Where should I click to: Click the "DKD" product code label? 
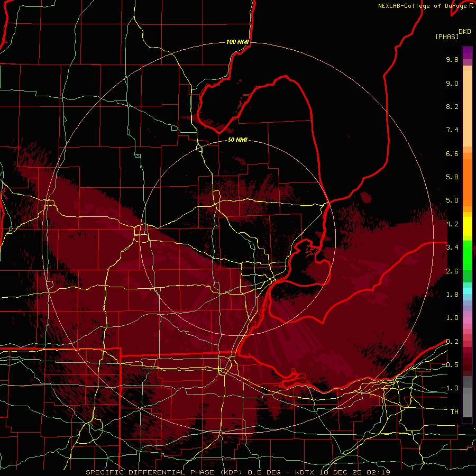pos(465,32)
